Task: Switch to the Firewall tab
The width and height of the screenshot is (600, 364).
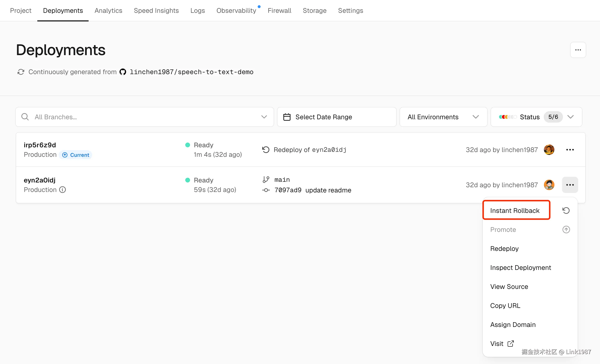Action: pyautogui.click(x=279, y=10)
